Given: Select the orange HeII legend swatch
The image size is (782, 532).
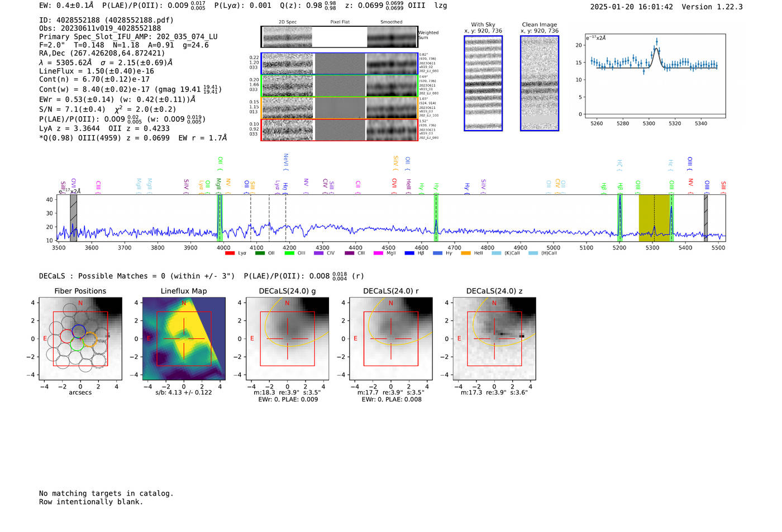Looking at the screenshot, I should 466,253.
